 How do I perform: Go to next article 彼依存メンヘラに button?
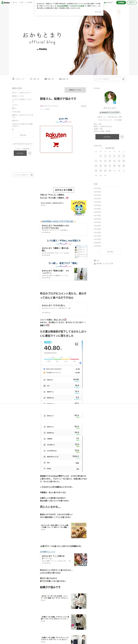75,90
